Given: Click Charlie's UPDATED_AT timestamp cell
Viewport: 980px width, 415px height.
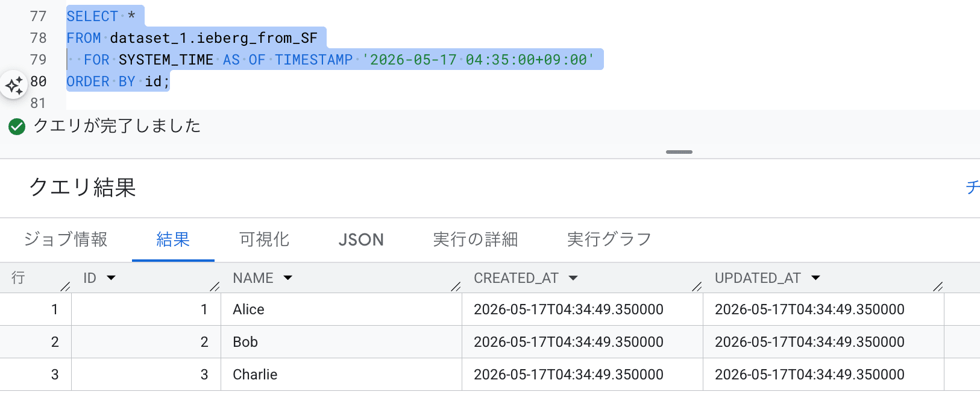Looking at the screenshot, I should point(823,375).
